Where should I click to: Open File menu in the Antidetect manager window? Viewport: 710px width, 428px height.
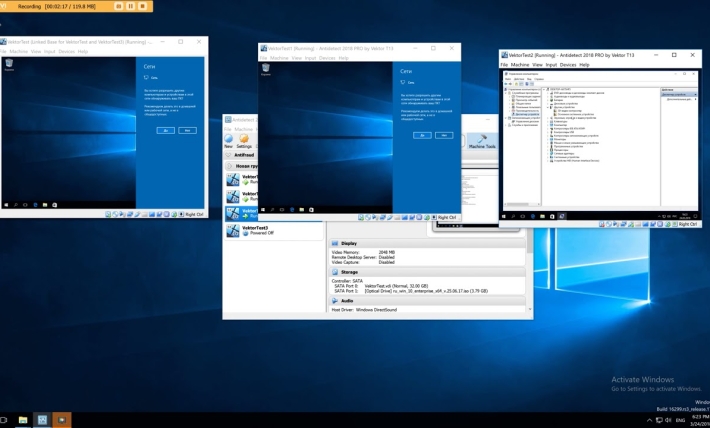(228, 129)
